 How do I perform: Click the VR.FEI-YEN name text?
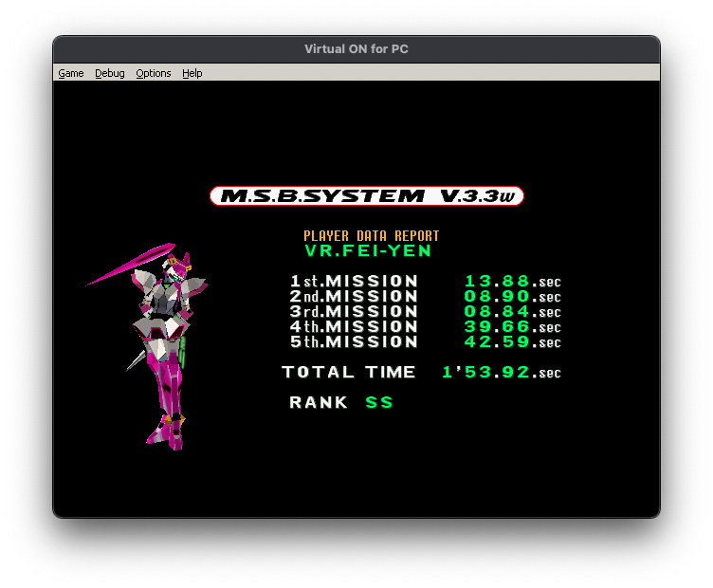point(368,250)
